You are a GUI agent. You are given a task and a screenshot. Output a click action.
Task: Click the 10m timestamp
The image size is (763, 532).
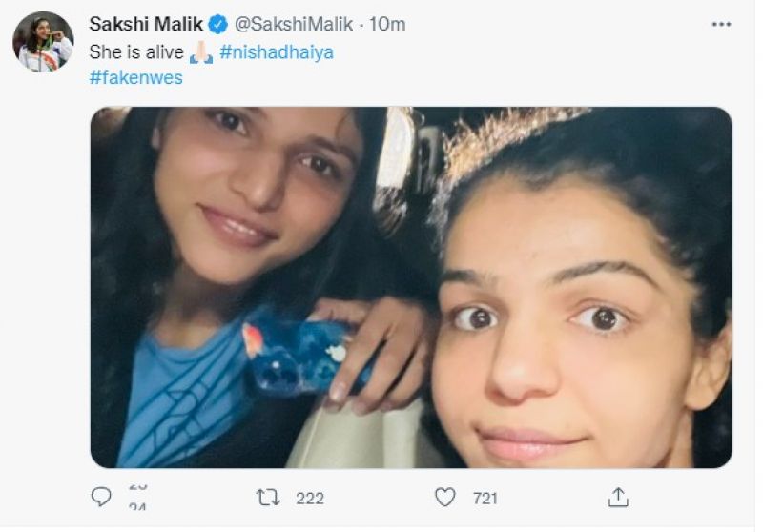click(x=387, y=25)
